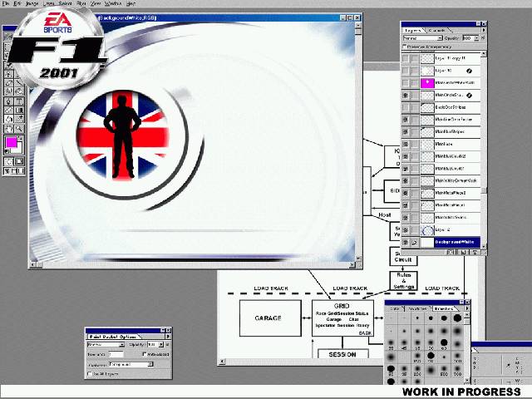This screenshot has width=532, height=399.
Task: Open the Filter menu
Action: [x=81, y=3]
